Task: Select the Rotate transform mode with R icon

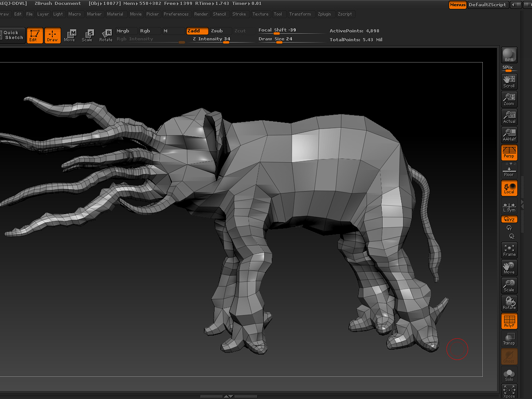Action: tap(106, 35)
